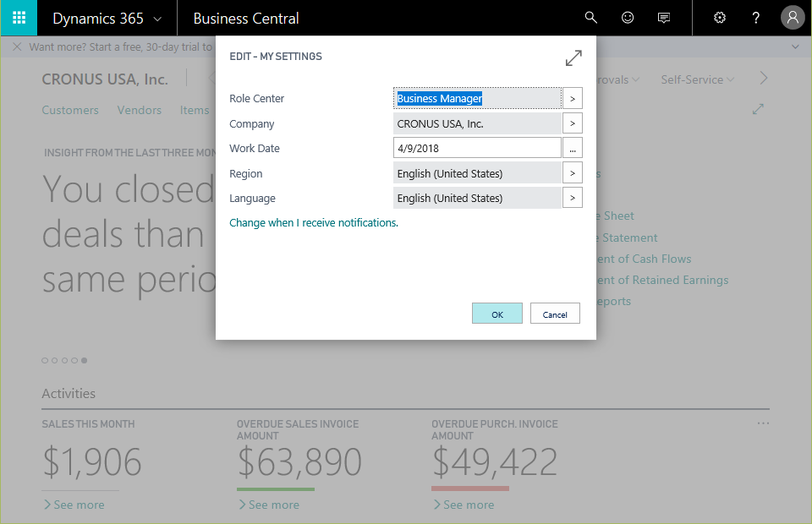Open Activities more options ellipsis
The height and width of the screenshot is (524, 812).
tap(763, 423)
